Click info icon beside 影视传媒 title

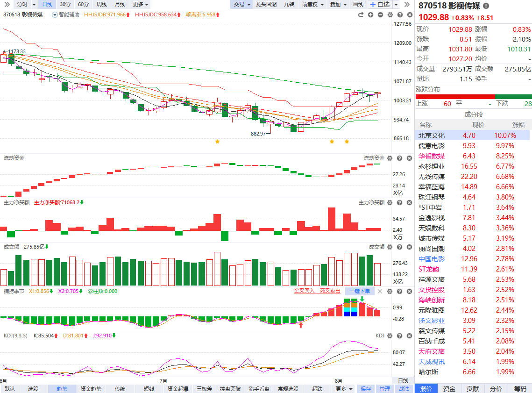point(486,6)
